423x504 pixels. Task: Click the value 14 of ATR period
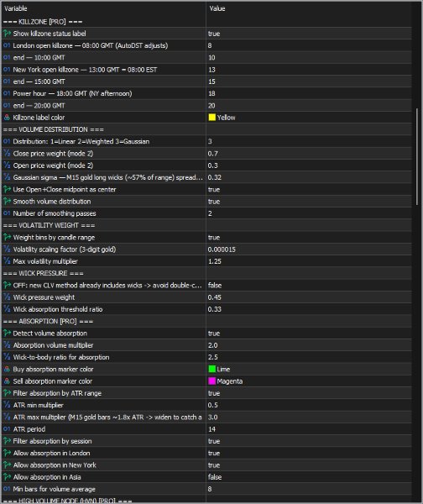point(211,429)
